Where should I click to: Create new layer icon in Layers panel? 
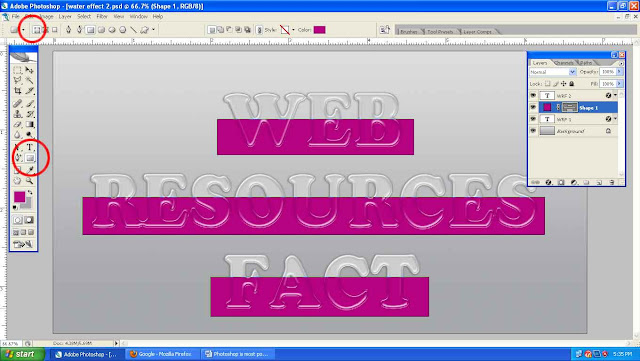pyautogui.click(x=599, y=183)
